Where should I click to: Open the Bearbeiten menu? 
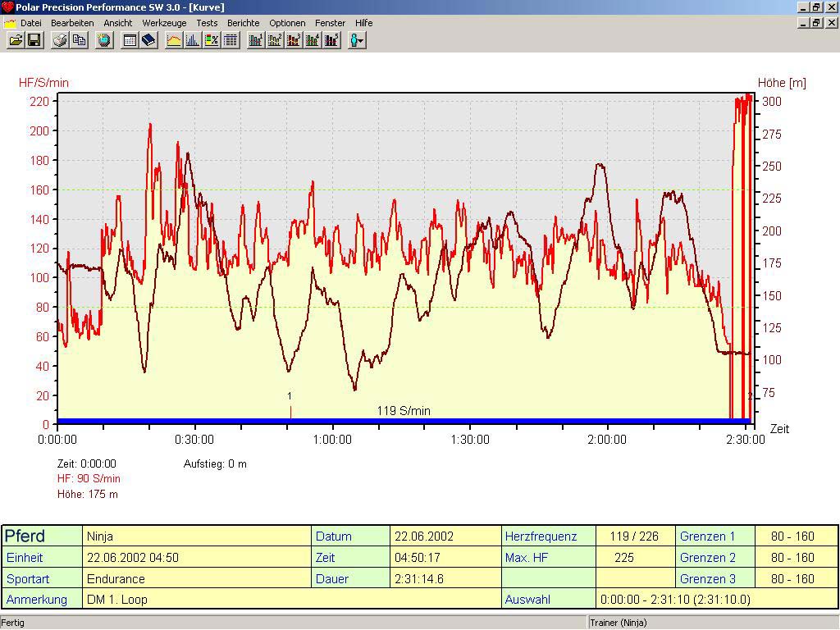(x=72, y=23)
